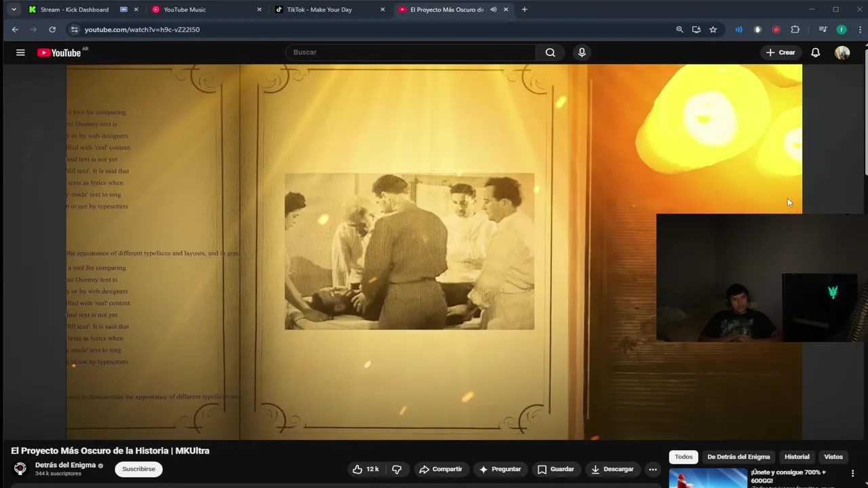
Task: Click the video title El Proyecto Más Oscuro
Action: [110, 451]
